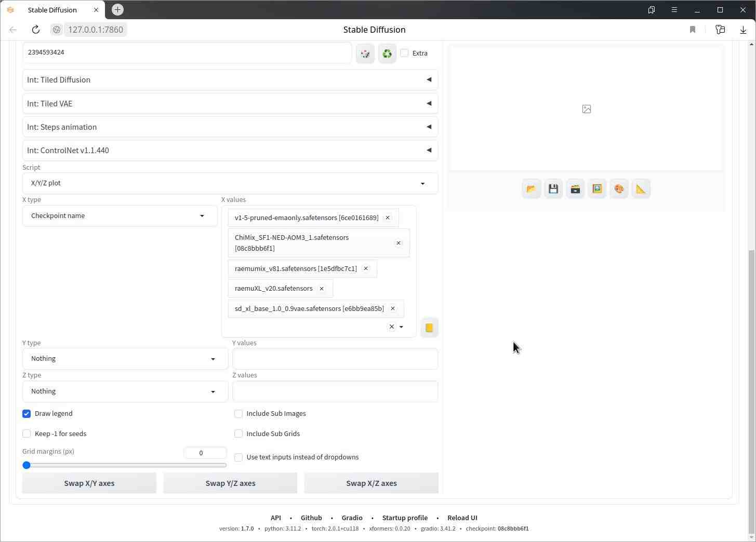The image size is (756, 542).
Task: Click the Swap X/Z axes button
Action: 372,483
